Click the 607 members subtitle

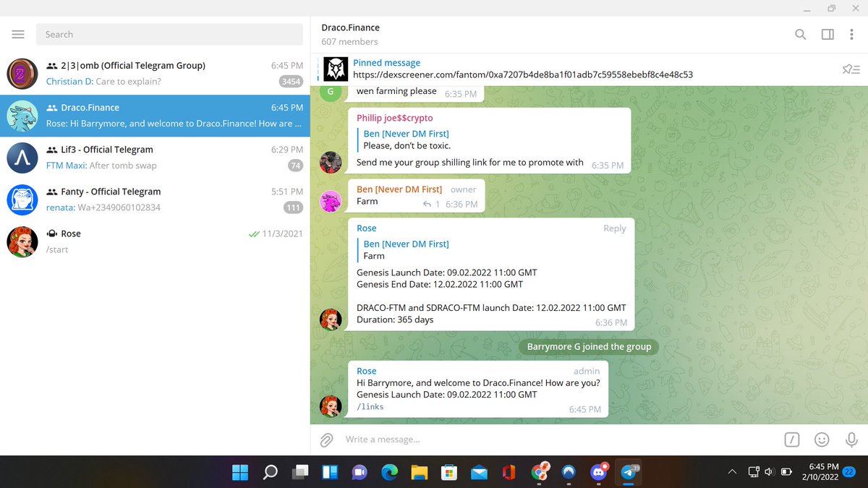click(349, 42)
